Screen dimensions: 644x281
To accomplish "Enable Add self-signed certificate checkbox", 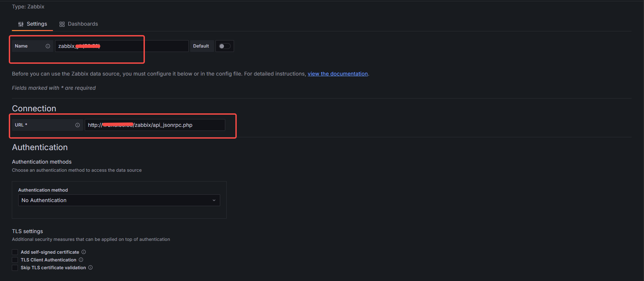I will [x=15, y=252].
